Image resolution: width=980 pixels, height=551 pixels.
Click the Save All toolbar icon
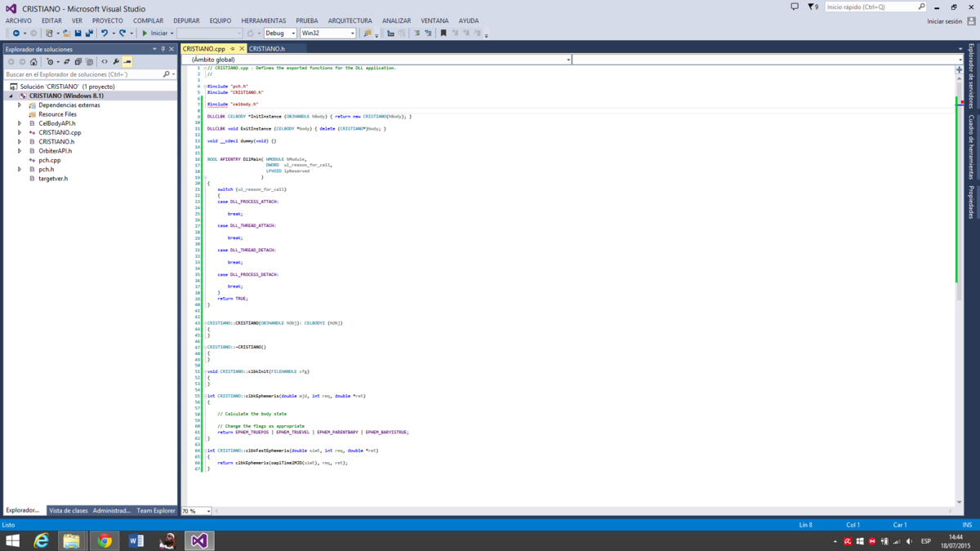[89, 33]
